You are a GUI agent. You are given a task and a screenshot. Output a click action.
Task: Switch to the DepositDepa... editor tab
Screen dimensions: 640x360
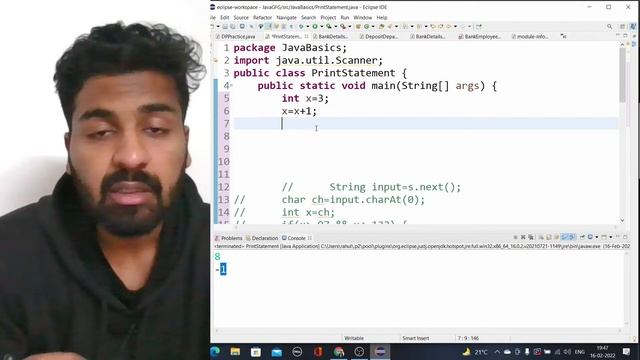pos(380,36)
